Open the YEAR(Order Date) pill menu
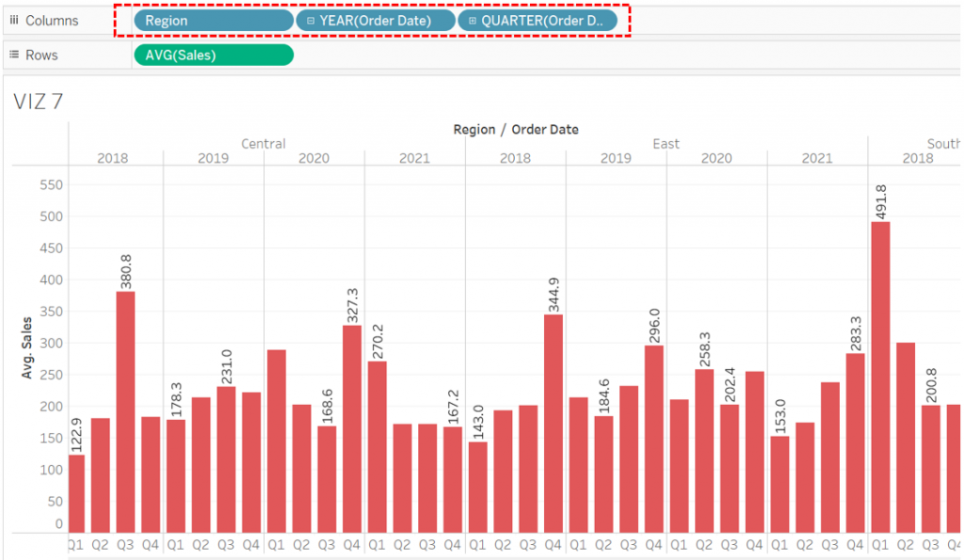Image resolution: width=964 pixels, height=560 pixels. pyautogui.click(x=374, y=20)
